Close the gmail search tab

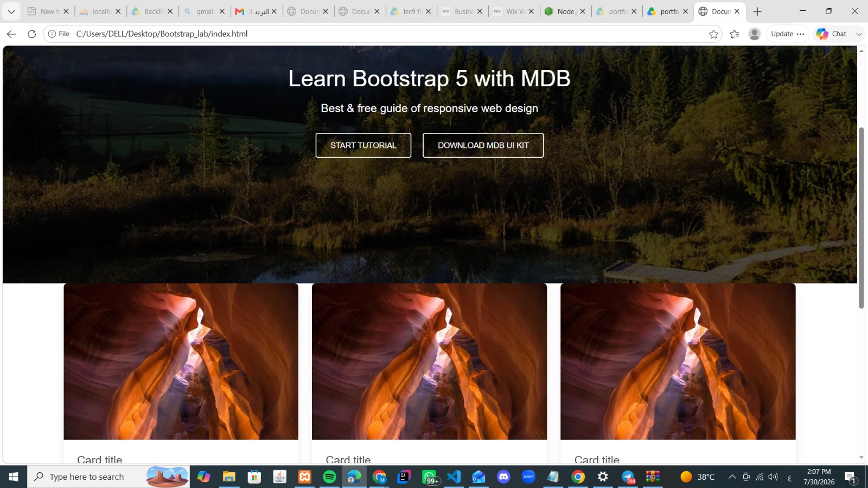(222, 11)
